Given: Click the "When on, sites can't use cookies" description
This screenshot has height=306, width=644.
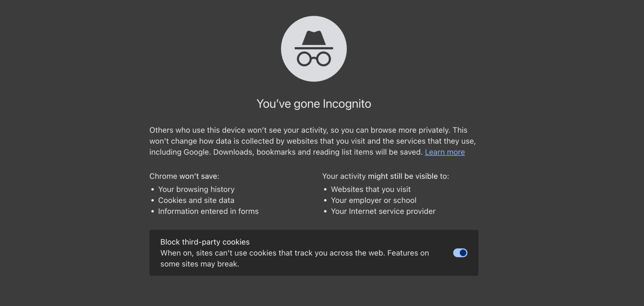Looking at the screenshot, I should point(294,253).
